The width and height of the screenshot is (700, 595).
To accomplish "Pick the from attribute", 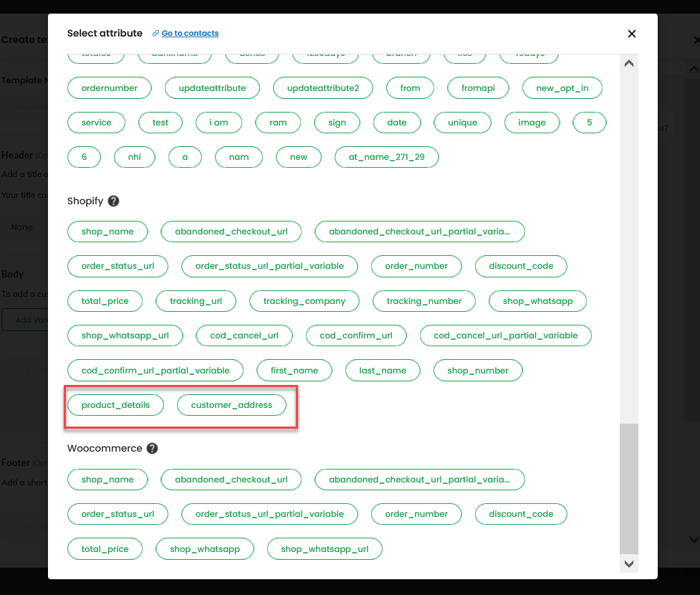I will coord(410,88).
